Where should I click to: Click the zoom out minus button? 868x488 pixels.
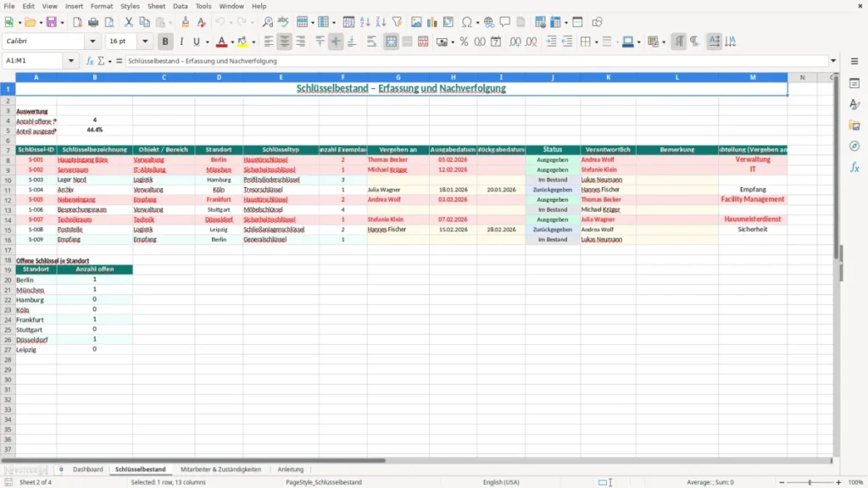coord(782,482)
